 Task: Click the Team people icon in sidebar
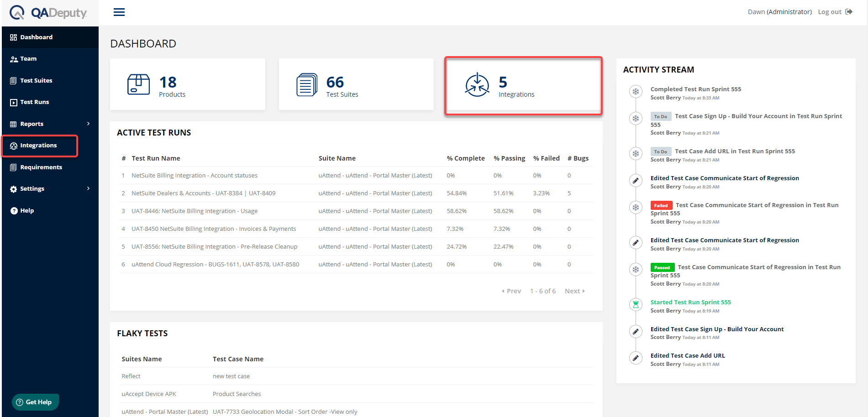tap(14, 59)
